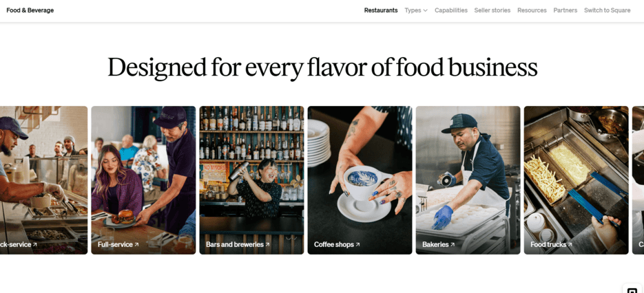Open the Coffee shops photo card
Viewport: 644px width, 293px height.
point(360,180)
